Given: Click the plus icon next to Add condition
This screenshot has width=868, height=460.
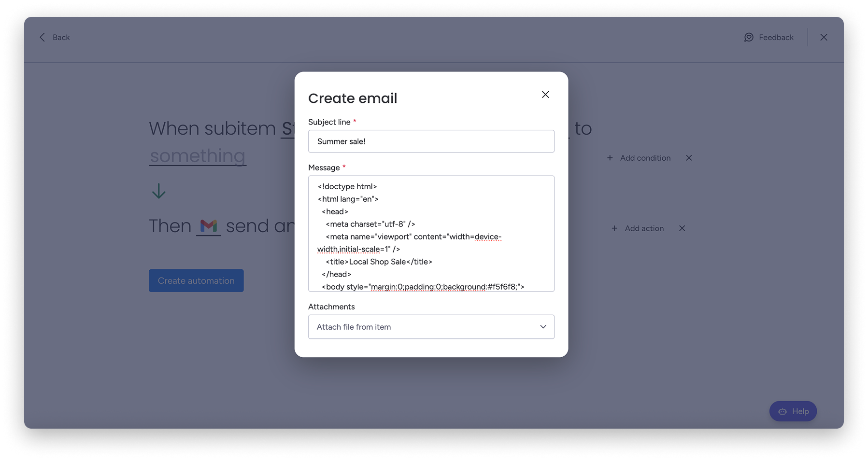Looking at the screenshot, I should pos(610,158).
